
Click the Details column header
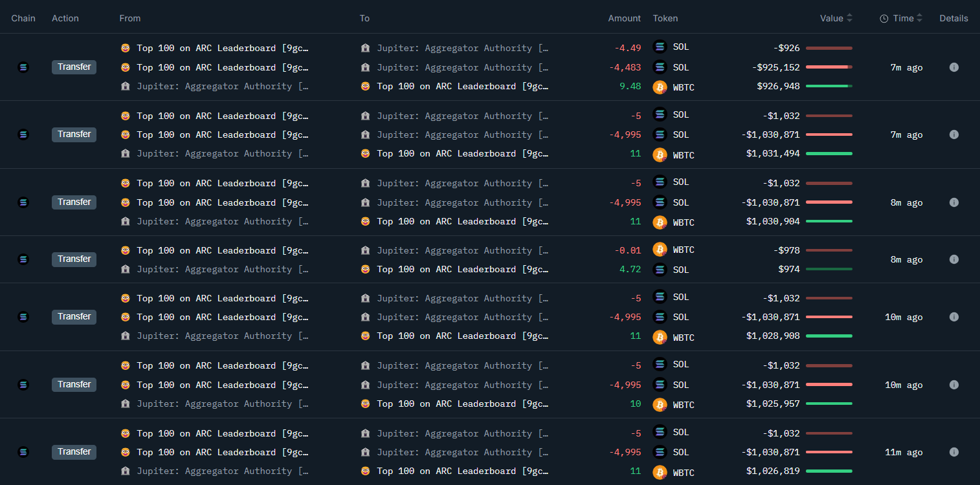click(954, 18)
